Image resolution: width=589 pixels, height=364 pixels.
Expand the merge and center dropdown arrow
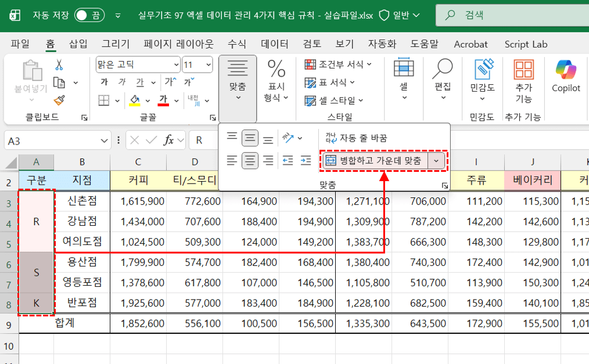pos(436,161)
